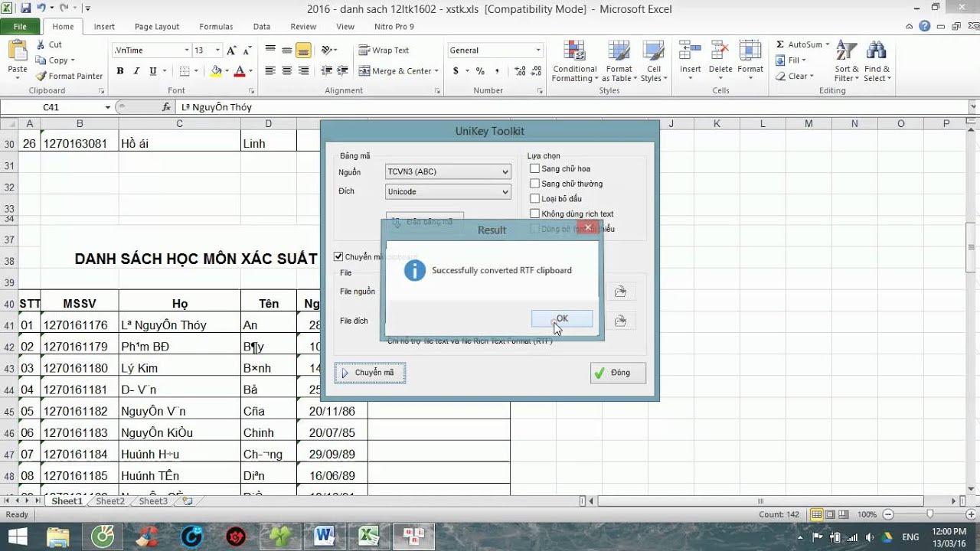Expand the Fill dropdown in Editing
The image size is (980, 551).
(x=802, y=60)
